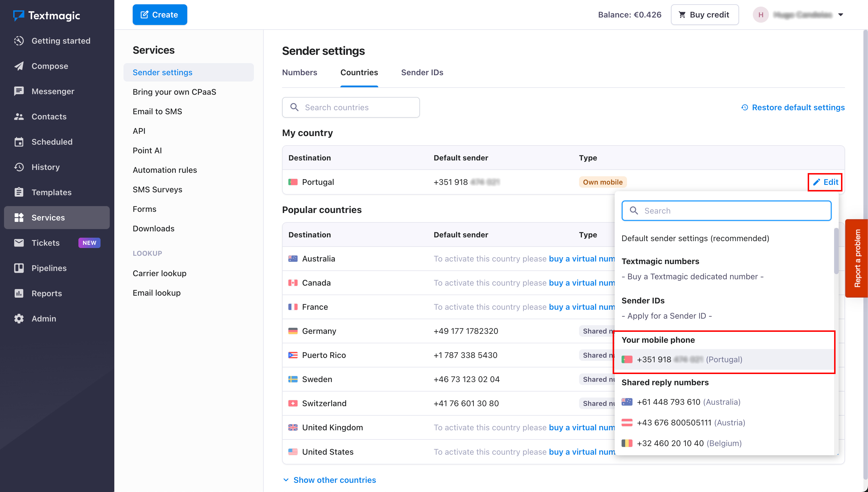The image size is (868, 492).
Task: Open Scheduled messages
Action: click(57, 142)
